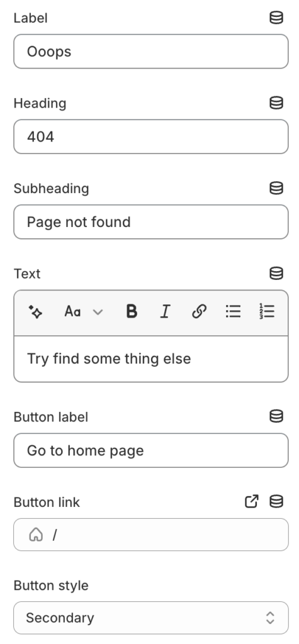Apply numbered list formatting
Viewport: 299px width, 644px height.
tap(267, 312)
